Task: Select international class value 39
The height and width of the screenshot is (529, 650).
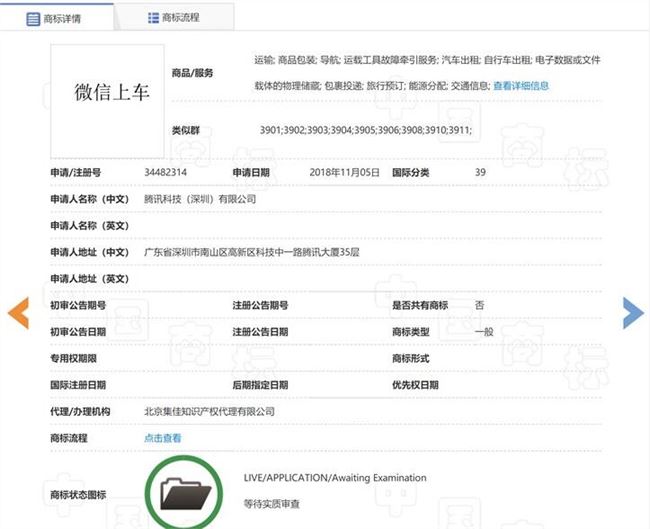Action: (480, 172)
